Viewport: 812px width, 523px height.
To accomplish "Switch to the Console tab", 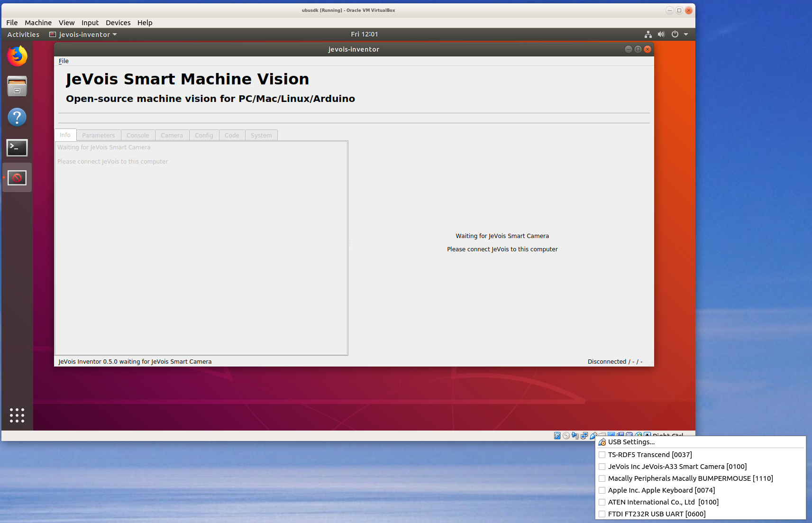I will click(138, 136).
